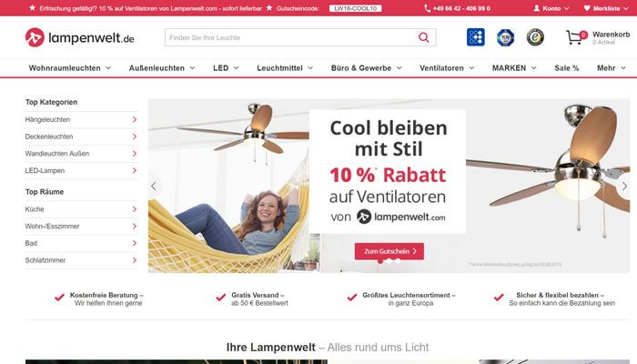Open the Sale % menu item
The image size is (637, 364).
click(566, 68)
